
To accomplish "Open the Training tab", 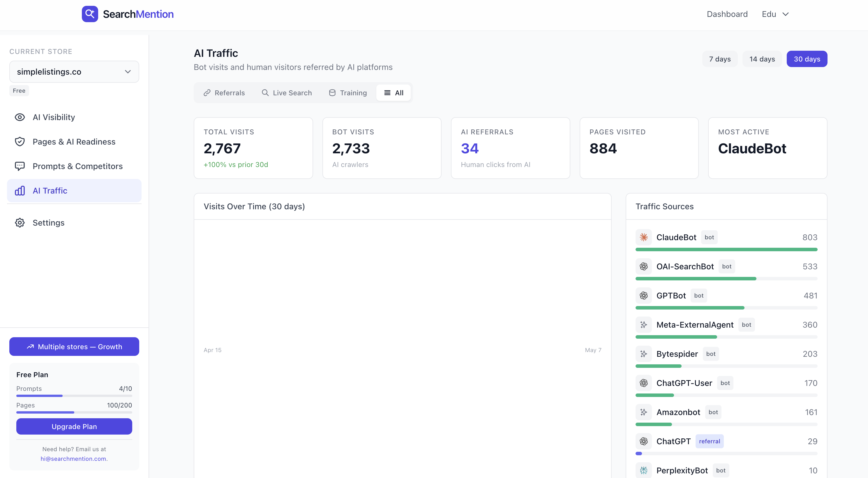I will click(348, 93).
